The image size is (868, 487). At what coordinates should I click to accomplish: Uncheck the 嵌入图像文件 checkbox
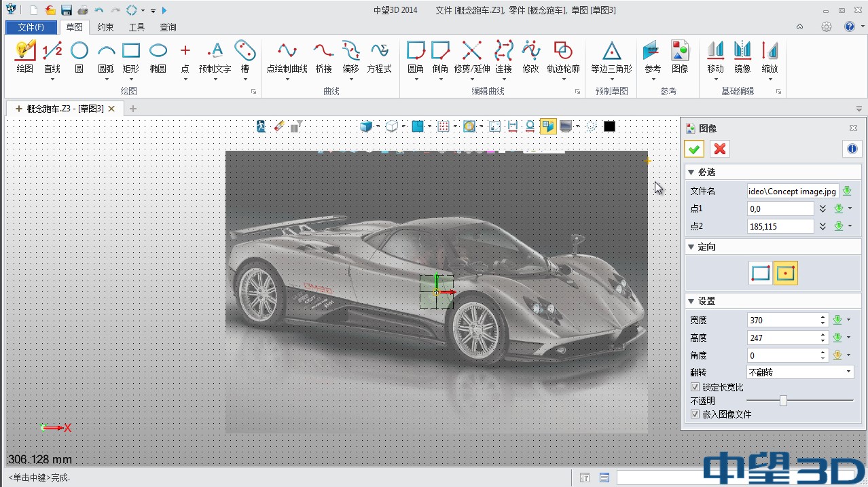pos(695,414)
